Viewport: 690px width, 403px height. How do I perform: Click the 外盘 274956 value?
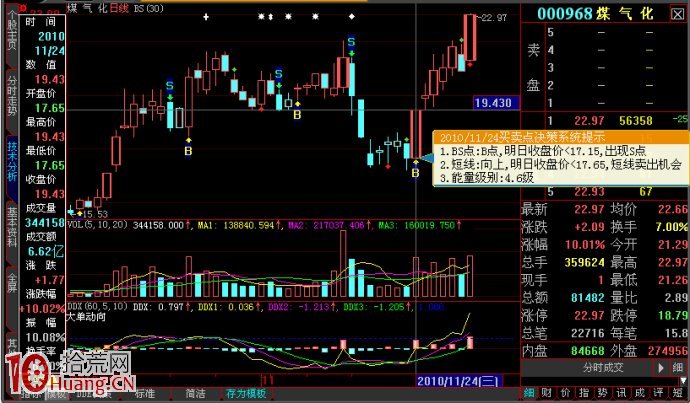(x=668, y=351)
